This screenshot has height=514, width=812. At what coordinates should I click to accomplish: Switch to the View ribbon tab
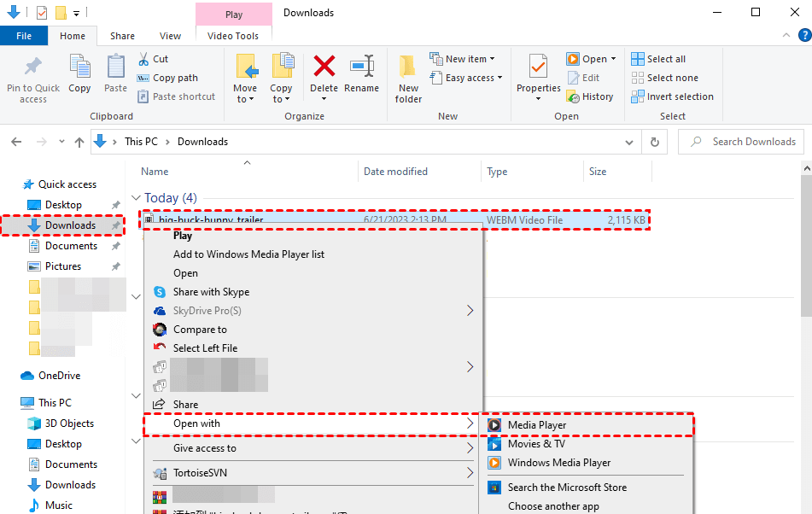coord(170,36)
